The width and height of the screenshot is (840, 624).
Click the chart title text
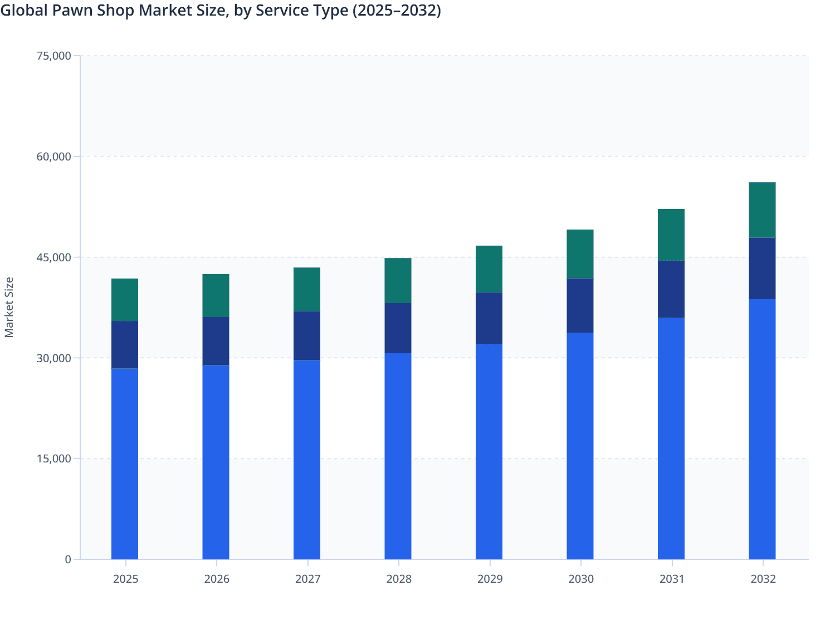tap(222, 11)
